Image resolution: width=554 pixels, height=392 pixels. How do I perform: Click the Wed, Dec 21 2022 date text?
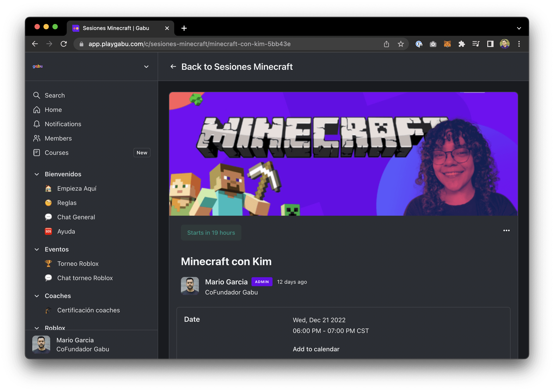[319, 320]
